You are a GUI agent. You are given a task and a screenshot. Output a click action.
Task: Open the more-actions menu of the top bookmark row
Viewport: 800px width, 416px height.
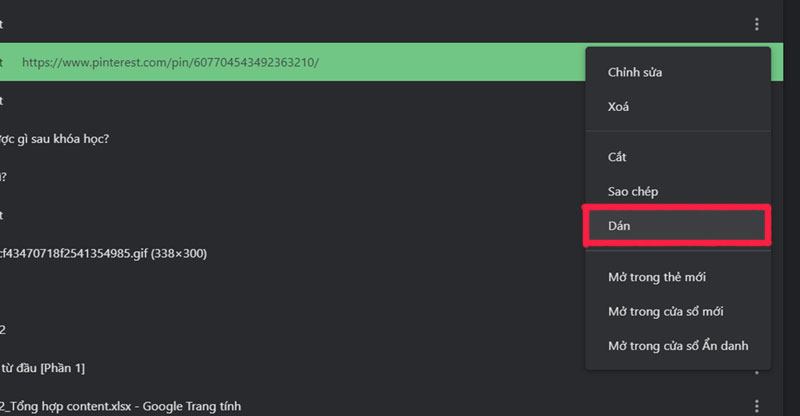click(757, 24)
